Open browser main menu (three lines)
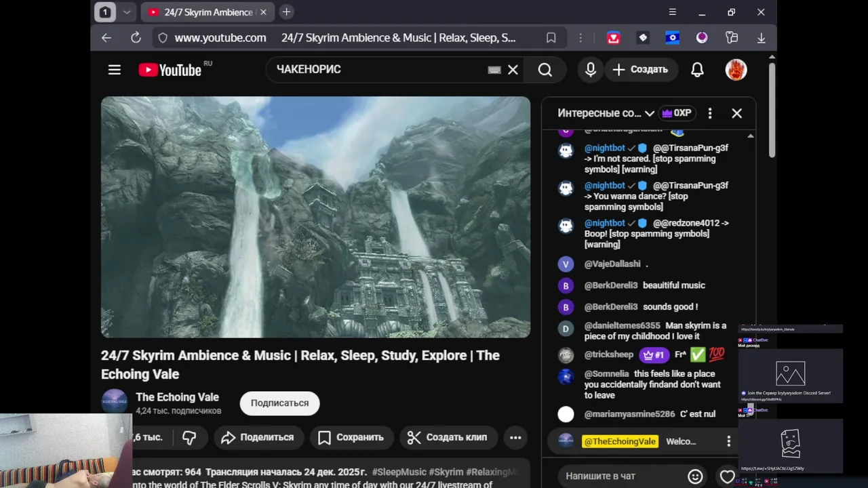868x488 pixels. pyautogui.click(x=673, y=12)
